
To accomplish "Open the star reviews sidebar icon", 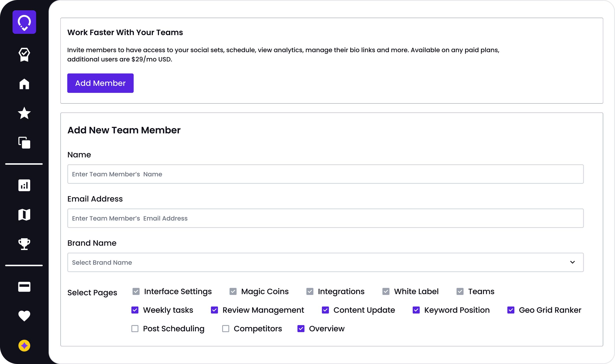I will (24, 113).
